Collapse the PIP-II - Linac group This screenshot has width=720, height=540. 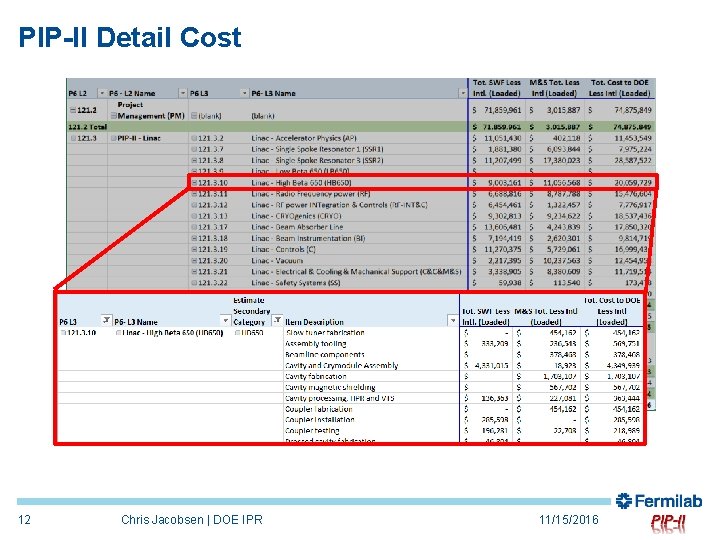point(113,138)
